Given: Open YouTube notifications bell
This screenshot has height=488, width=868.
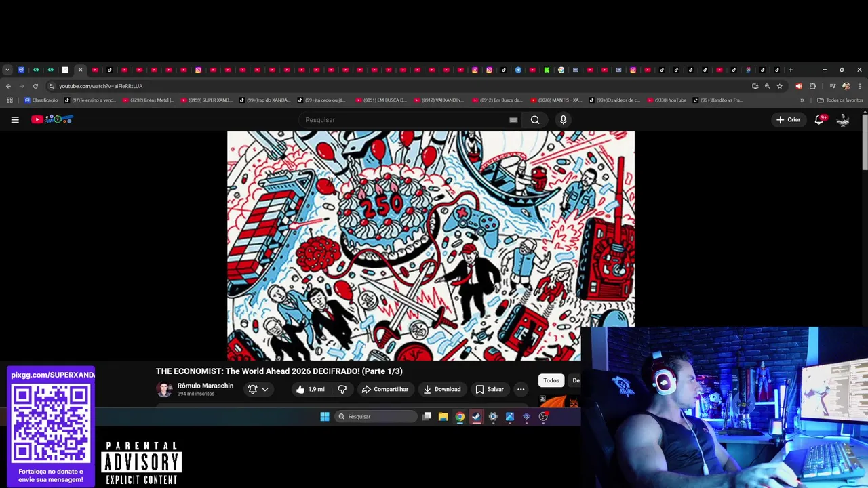Looking at the screenshot, I should pyautogui.click(x=819, y=119).
